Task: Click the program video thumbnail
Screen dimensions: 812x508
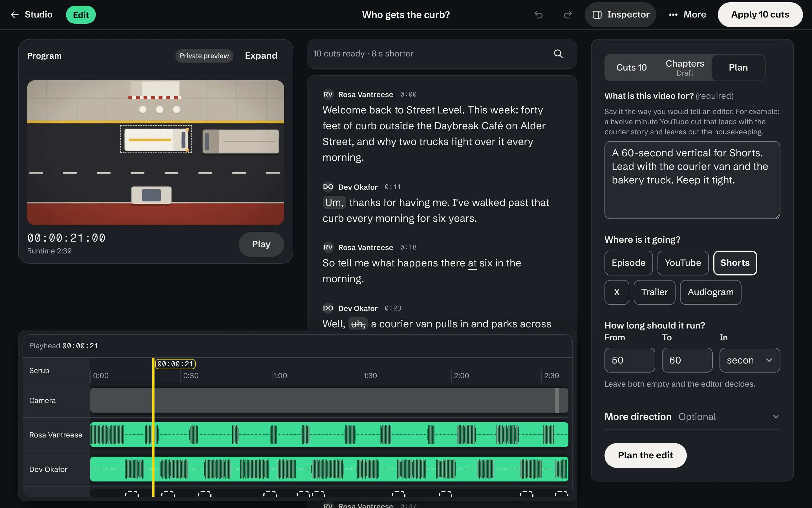Action: [155, 152]
